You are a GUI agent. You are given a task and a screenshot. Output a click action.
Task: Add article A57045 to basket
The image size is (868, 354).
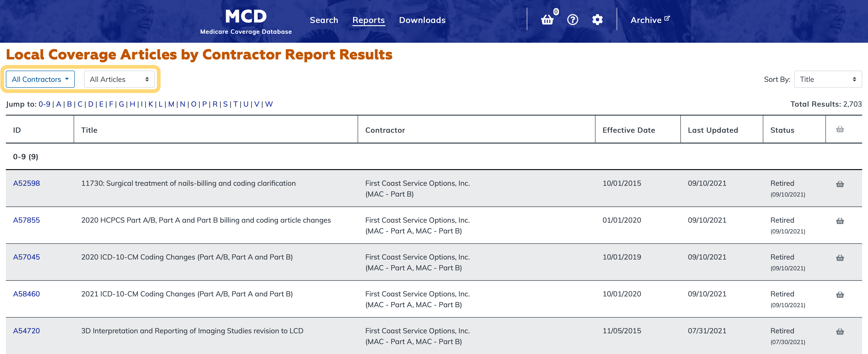pos(840,258)
